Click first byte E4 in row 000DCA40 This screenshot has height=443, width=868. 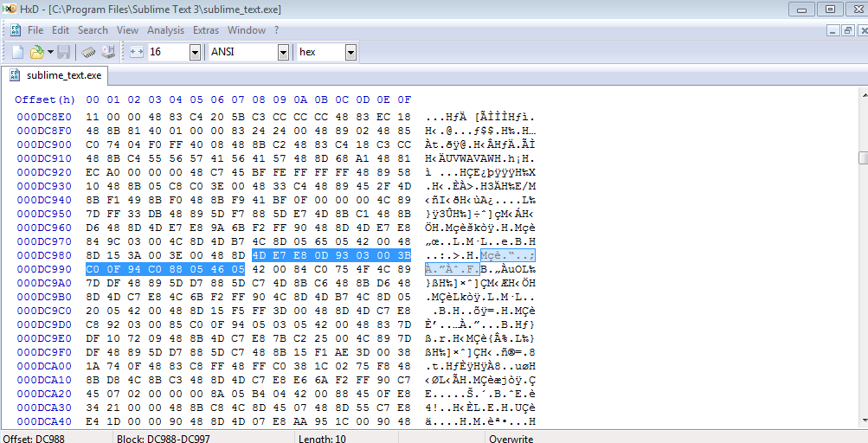(93, 421)
